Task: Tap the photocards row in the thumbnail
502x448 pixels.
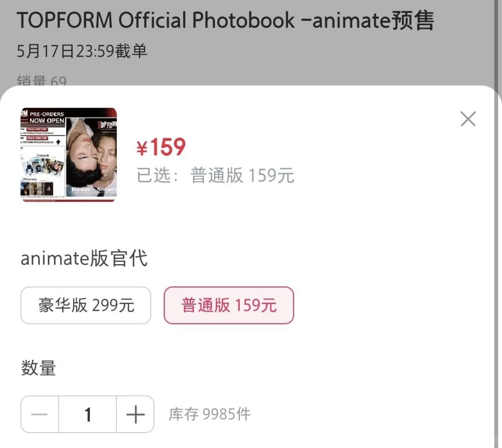Action: 37,188
